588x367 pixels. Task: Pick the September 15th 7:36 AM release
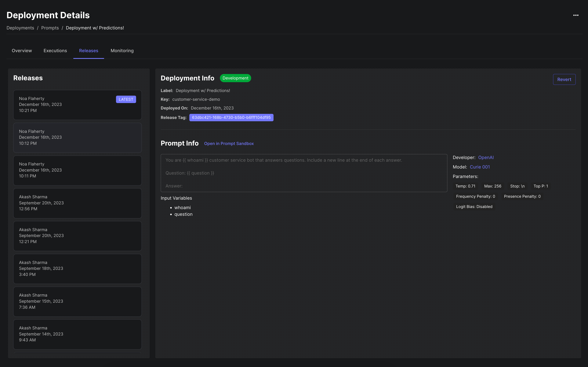[77, 302]
